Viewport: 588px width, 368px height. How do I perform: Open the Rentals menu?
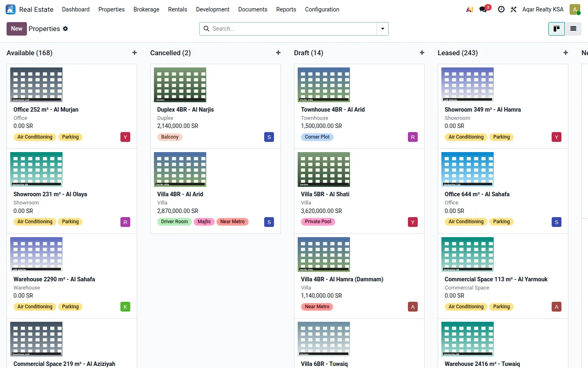(178, 9)
